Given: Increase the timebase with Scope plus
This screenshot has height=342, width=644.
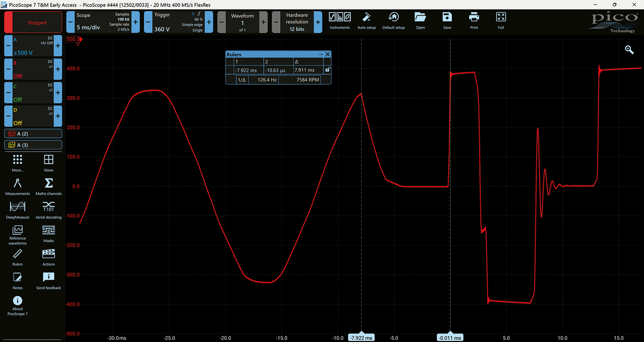Looking at the screenshot, I should [x=136, y=23].
